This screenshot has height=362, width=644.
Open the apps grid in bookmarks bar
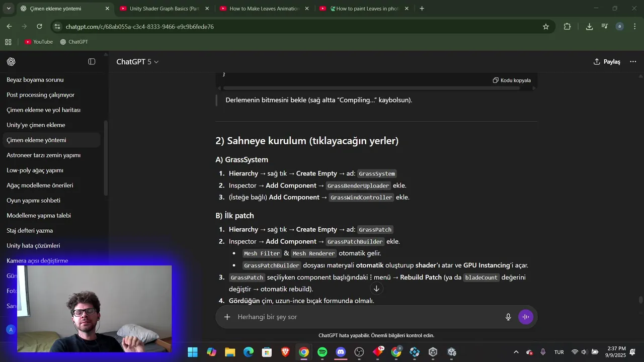8,42
